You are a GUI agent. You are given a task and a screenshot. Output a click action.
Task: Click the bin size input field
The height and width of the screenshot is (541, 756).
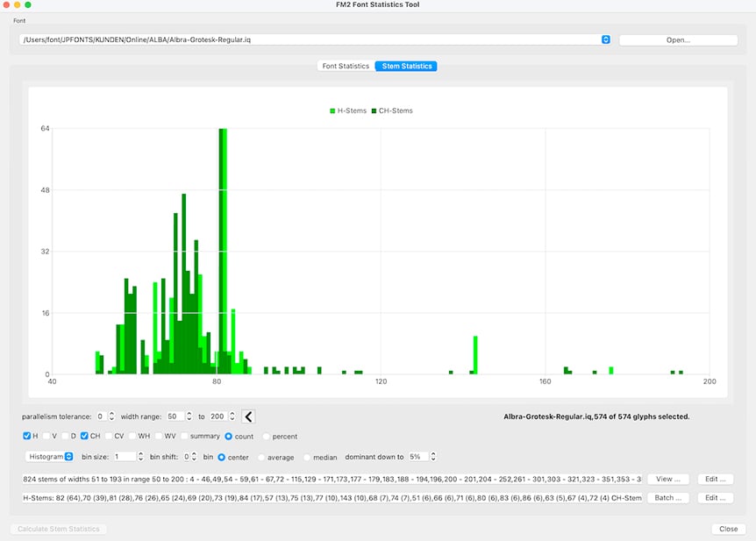click(x=125, y=457)
